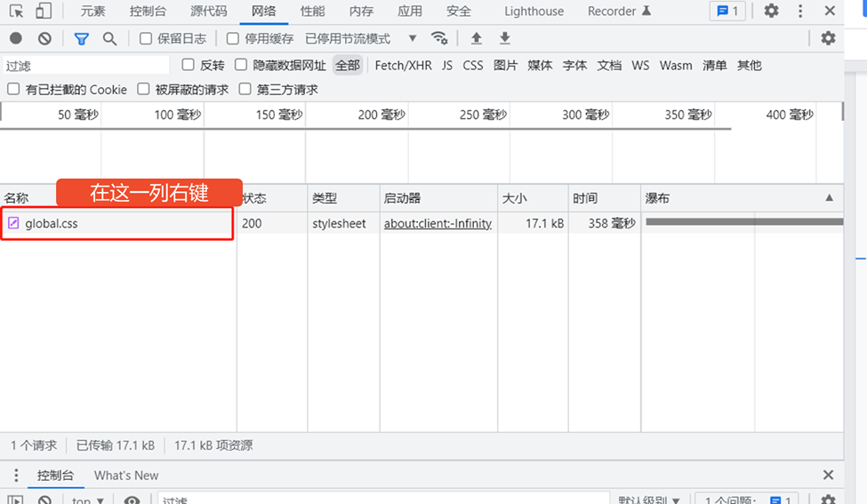Filter requests by 其他

tap(750, 65)
